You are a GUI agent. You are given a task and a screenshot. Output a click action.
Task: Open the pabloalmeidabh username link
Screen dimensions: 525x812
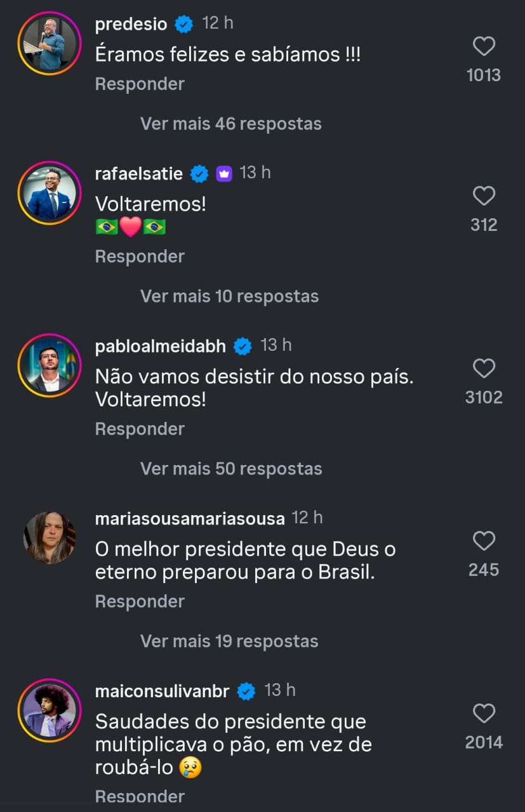tap(160, 346)
